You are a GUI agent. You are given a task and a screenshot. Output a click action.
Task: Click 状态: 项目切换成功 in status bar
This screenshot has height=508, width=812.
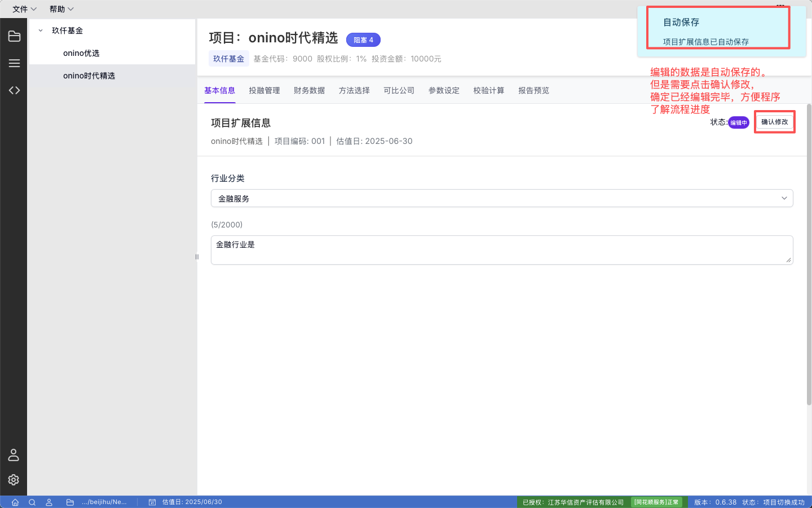click(773, 502)
